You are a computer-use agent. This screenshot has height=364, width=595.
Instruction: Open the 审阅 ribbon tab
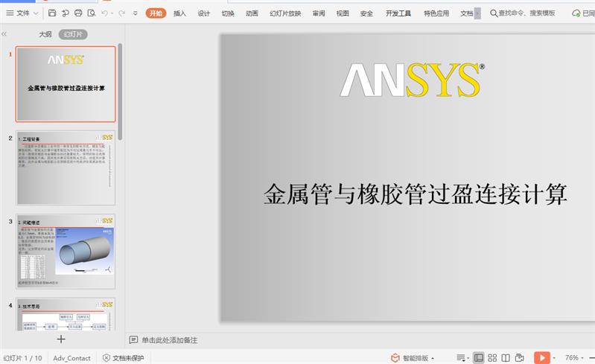(319, 13)
